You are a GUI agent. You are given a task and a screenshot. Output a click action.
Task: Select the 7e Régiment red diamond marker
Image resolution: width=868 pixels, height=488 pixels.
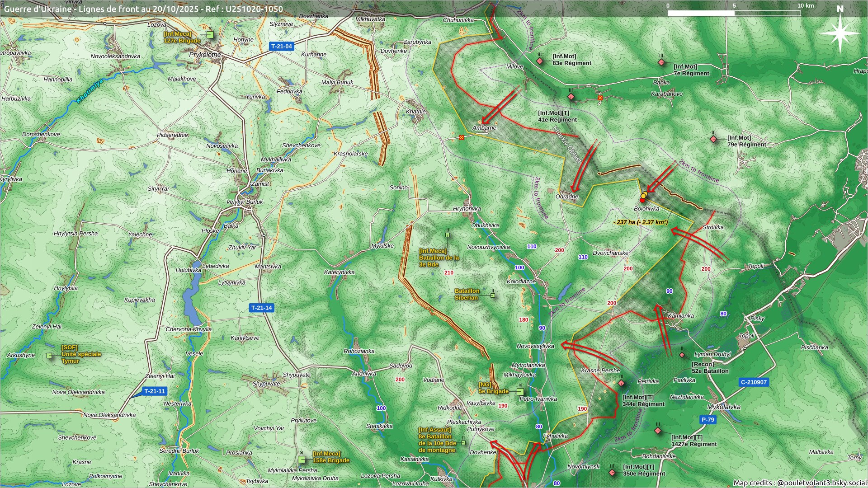coord(661,62)
